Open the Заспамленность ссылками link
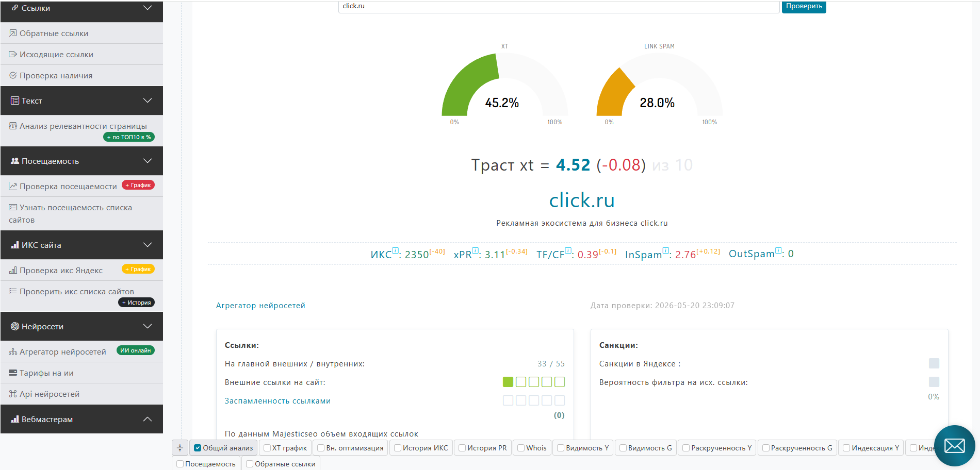 [x=277, y=401]
